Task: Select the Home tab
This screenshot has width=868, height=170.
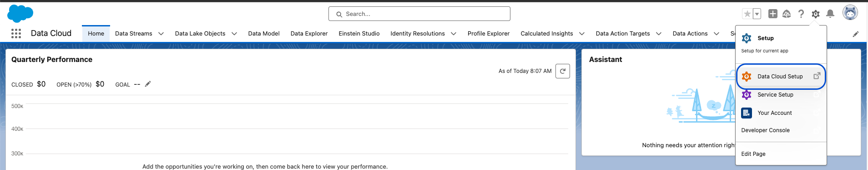Action: [x=96, y=33]
